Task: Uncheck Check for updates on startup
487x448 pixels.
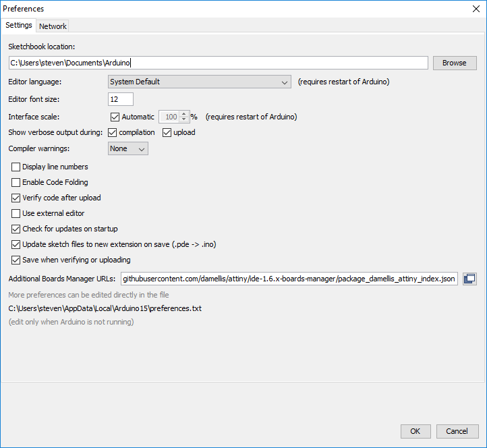Action: tap(16, 229)
